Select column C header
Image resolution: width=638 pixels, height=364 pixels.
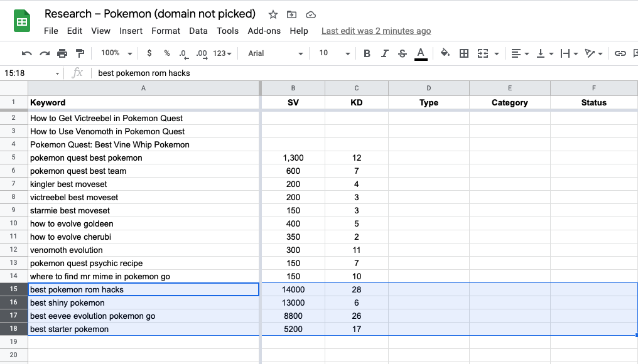357,88
